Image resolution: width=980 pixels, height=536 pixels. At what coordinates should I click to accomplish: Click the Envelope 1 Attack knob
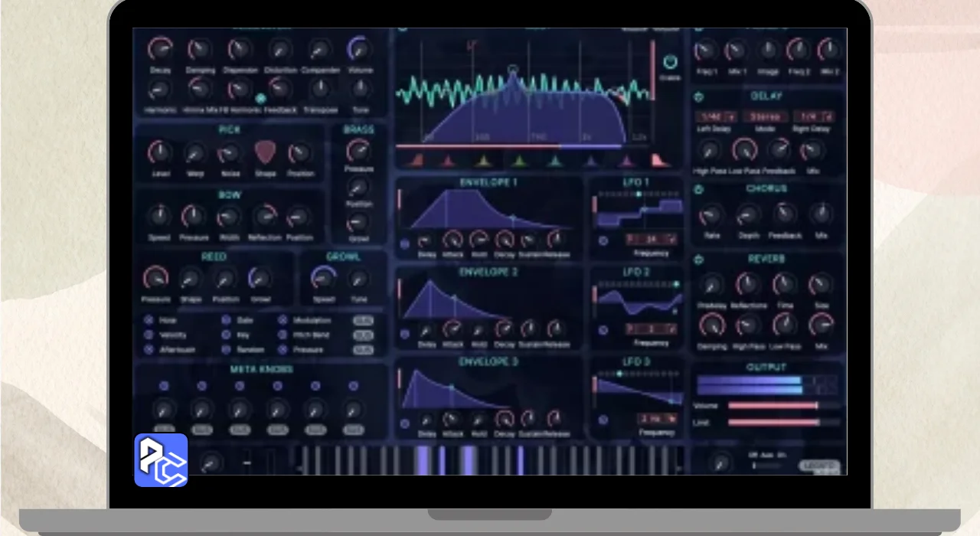click(x=452, y=240)
